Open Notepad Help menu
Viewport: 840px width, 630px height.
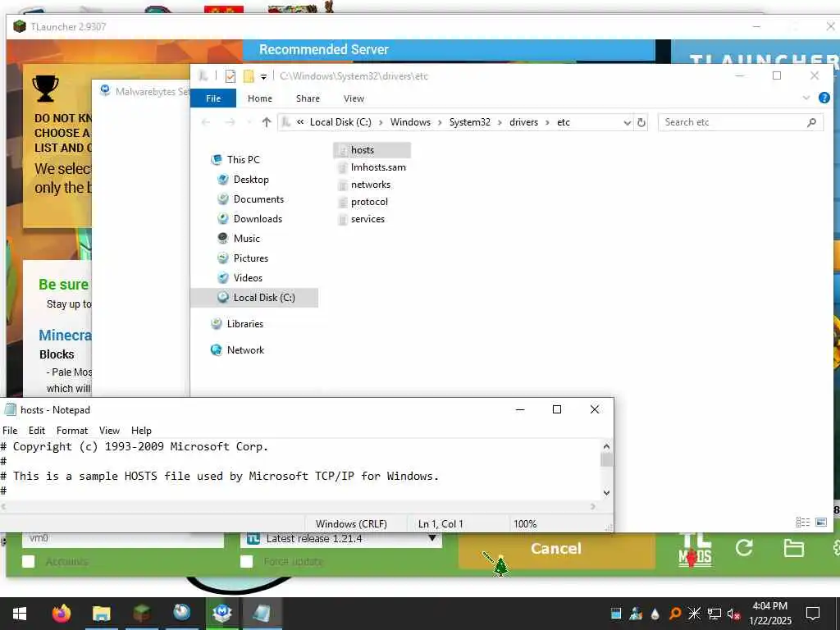point(141,431)
